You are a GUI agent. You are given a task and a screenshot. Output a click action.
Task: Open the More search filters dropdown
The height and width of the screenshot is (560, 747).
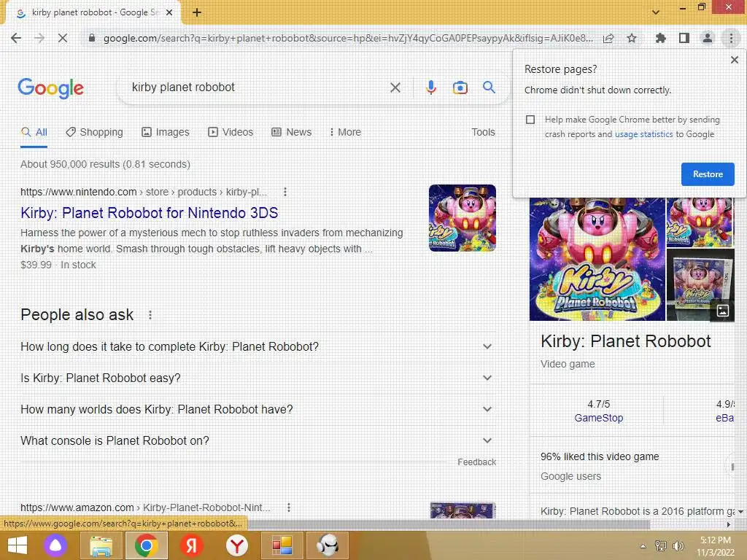click(x=345, y=132)
